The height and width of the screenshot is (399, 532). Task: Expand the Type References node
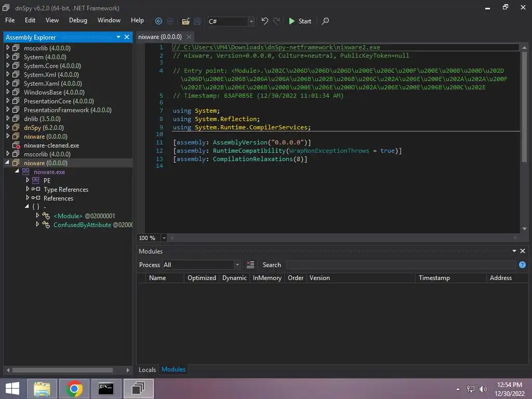[x=28, y=189]
